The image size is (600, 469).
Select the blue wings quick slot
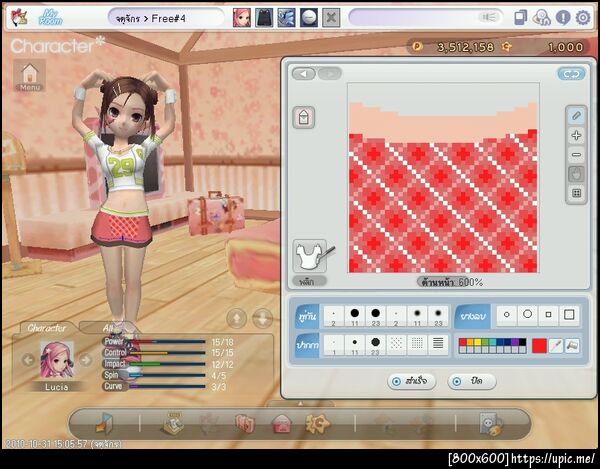(287, 18)
